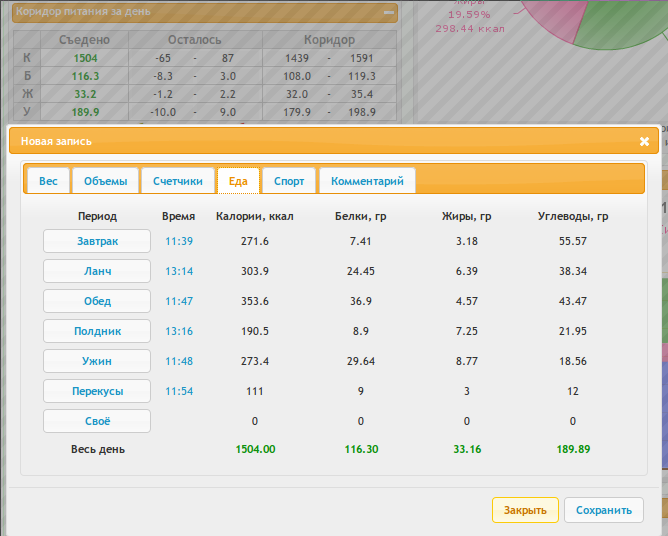This screenshot has height=536, width=668.
Task: Save the record with Сохранить
Action: pos(604,510)
